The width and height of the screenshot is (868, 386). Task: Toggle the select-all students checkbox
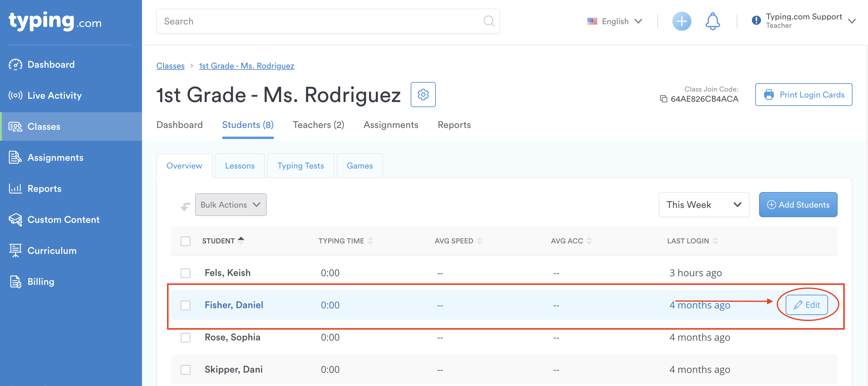(185, 241)
